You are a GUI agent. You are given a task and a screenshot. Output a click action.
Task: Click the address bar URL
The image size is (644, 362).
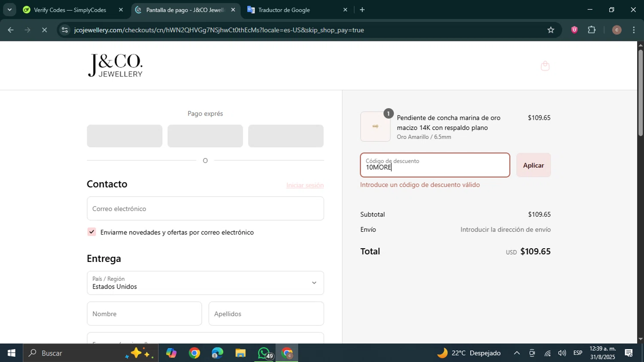coord(219,30)
